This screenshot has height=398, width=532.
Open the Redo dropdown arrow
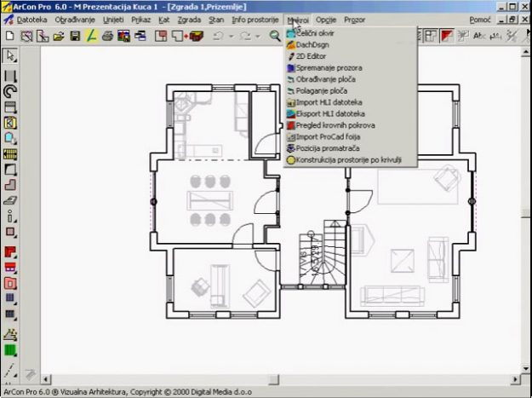coord(257,36)
